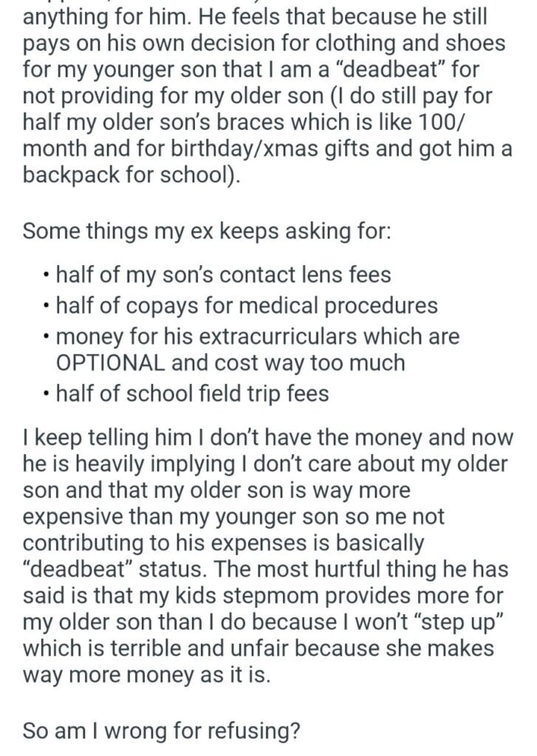The height and width of the screenshot is (756, 537).
Task: Click the line starting "I keep telling him"
Action: point(267,438)
